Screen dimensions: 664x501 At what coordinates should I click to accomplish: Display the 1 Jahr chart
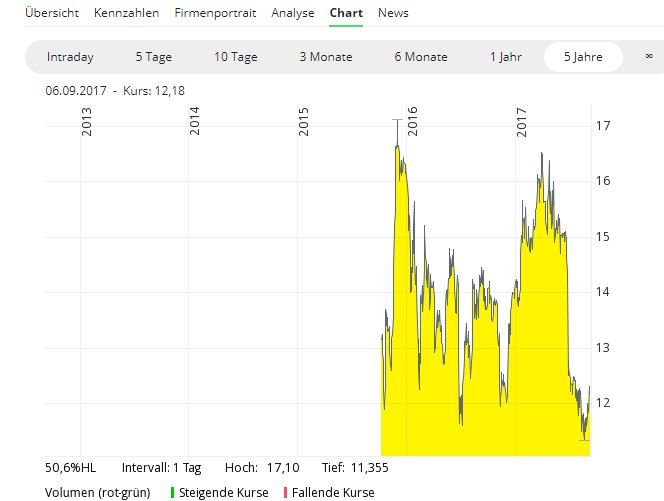506,57
